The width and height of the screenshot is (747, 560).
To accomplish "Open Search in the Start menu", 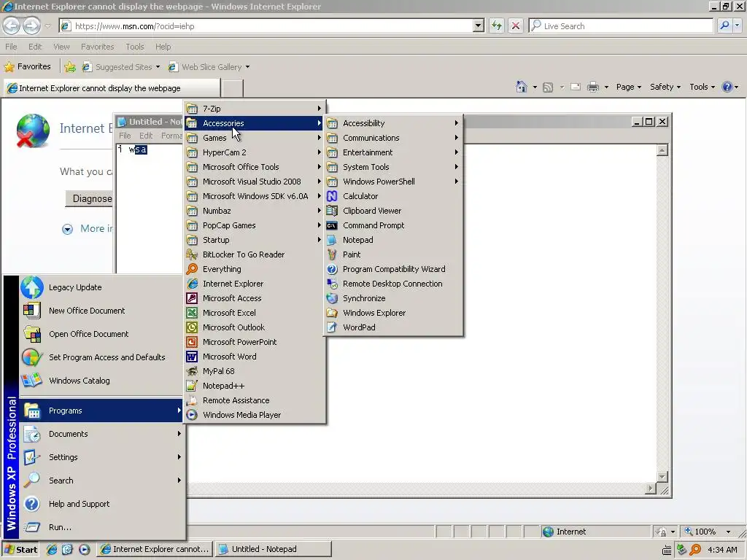I will tap(101, 481).
